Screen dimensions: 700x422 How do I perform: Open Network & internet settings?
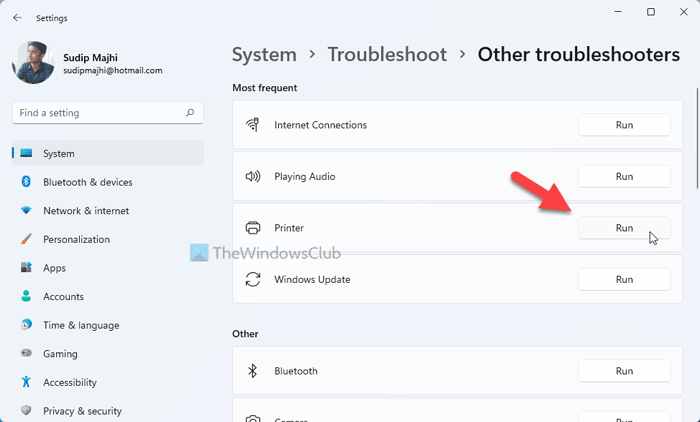[108, 210]
